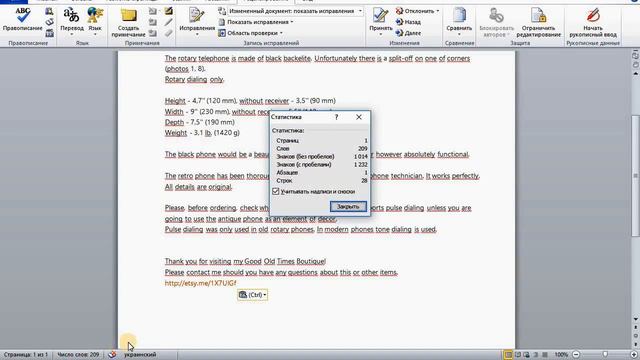The width and height of the screenshot is (640, 360).
Task: Go to next change with Далее
Action: (x=408, y=33)
